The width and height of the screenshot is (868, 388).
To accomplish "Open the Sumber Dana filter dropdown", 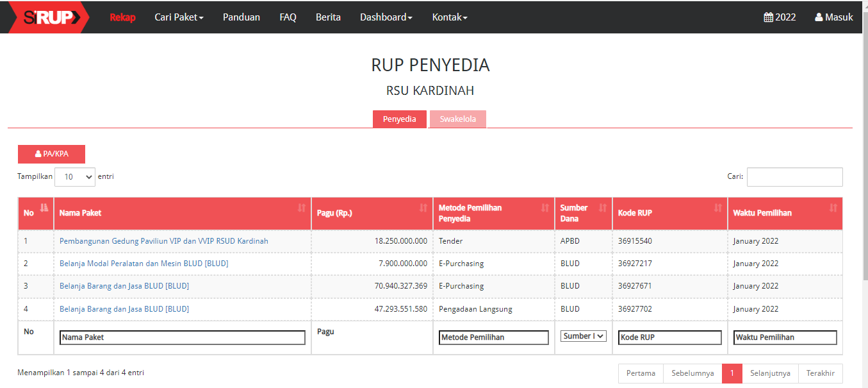I will (584, 336).
